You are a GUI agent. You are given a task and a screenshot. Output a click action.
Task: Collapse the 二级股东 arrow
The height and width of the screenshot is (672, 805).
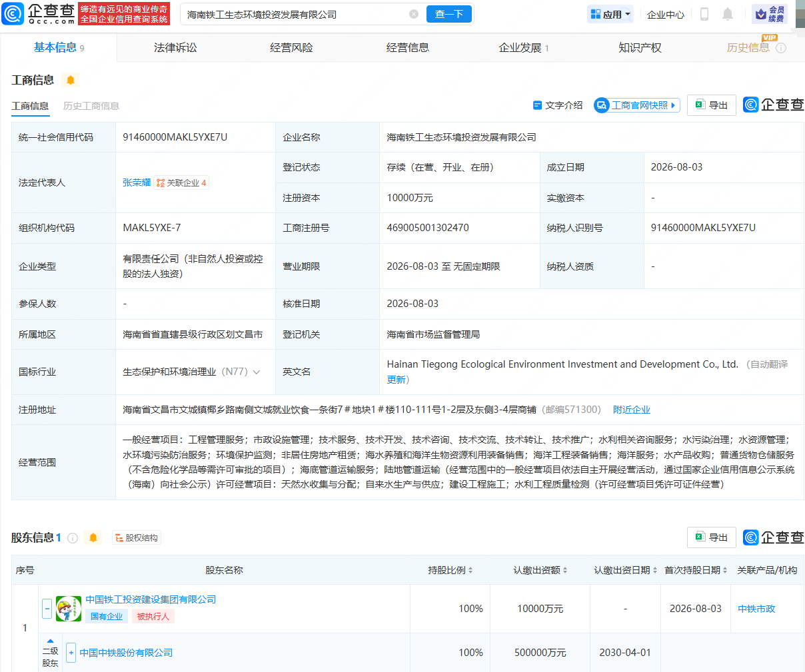[x=50, y=641]
